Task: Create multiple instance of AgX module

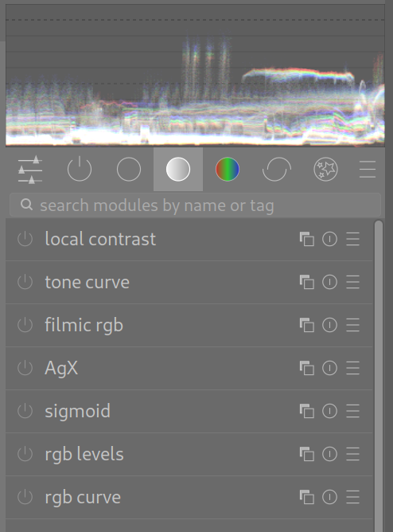Action: tap(307, 368)
